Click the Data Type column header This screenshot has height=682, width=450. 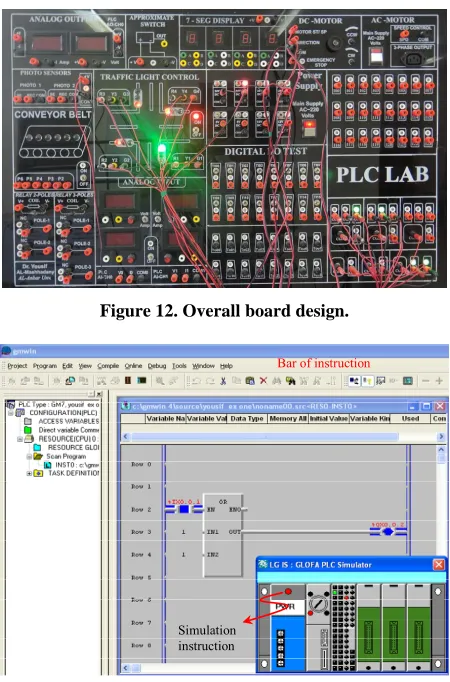(x=247, y=418)
